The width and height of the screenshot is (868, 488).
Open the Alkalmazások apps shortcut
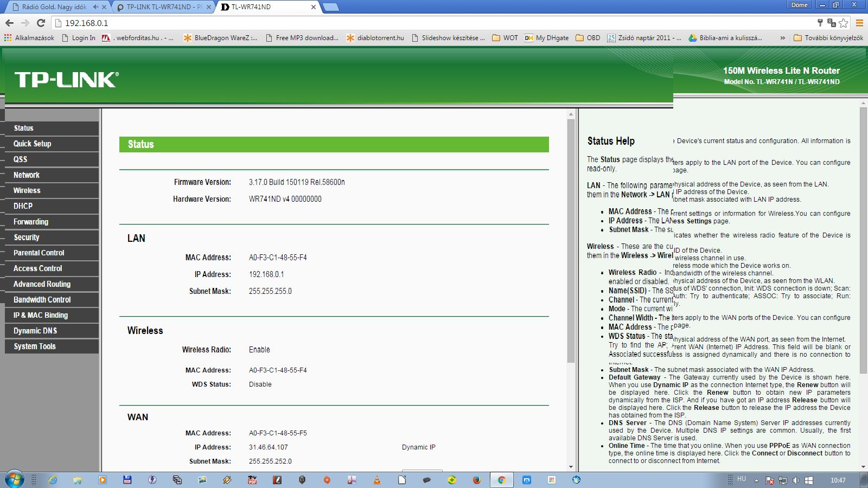[x=29, y=38]
